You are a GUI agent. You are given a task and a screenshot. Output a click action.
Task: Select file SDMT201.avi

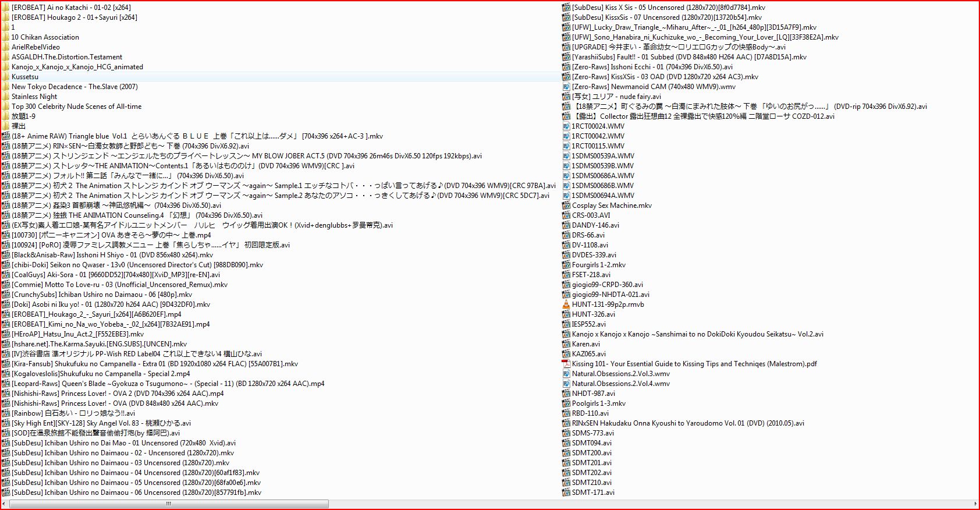pyautogui.click(x=591, y=462)
